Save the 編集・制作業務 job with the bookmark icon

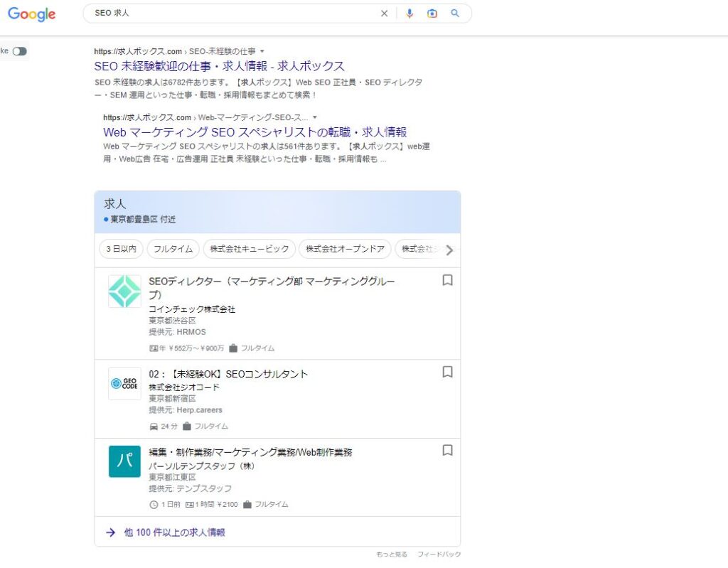pos(447,450)
